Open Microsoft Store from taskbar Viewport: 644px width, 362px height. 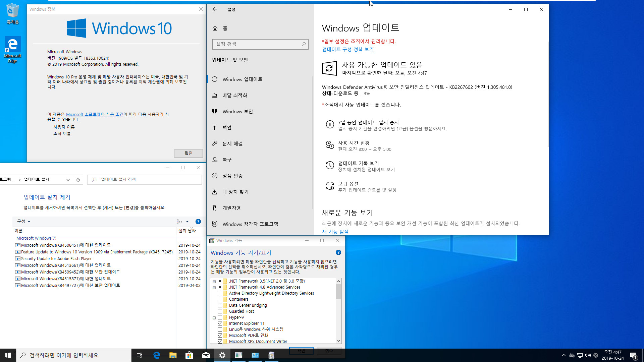tap(189, 355)
